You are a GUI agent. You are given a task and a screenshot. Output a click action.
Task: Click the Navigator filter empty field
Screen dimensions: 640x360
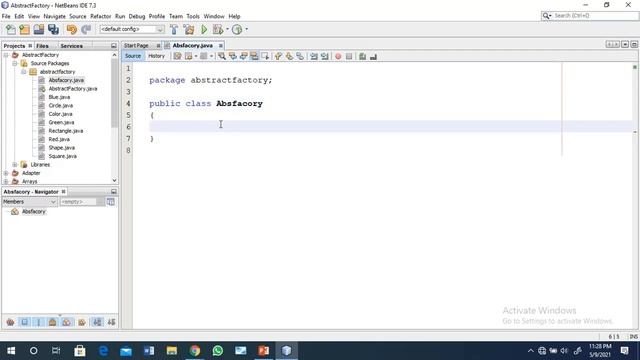pos(78,202)
